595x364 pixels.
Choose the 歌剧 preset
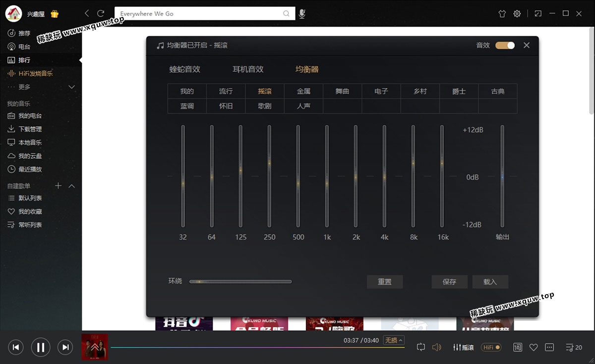265,106
